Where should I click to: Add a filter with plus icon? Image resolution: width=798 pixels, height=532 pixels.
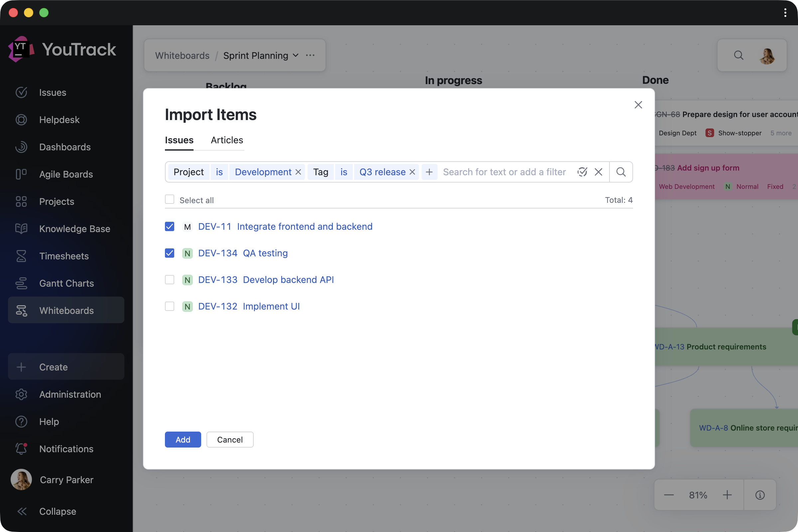pyautogui.click(x=429, y=172)
